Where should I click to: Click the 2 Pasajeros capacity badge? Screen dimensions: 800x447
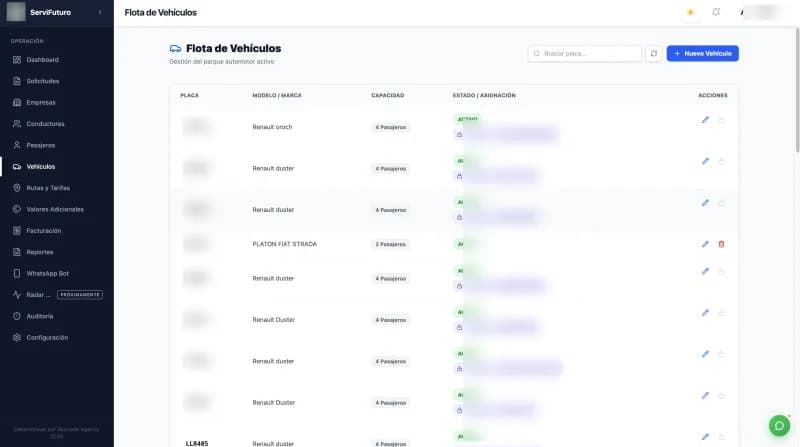pyautogui.click(x=390, y=244)
